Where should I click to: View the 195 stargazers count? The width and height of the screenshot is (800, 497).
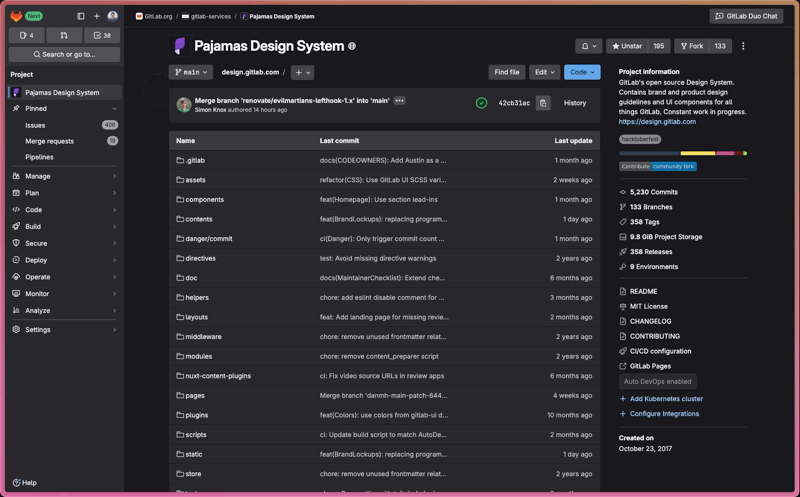point(659,46)
